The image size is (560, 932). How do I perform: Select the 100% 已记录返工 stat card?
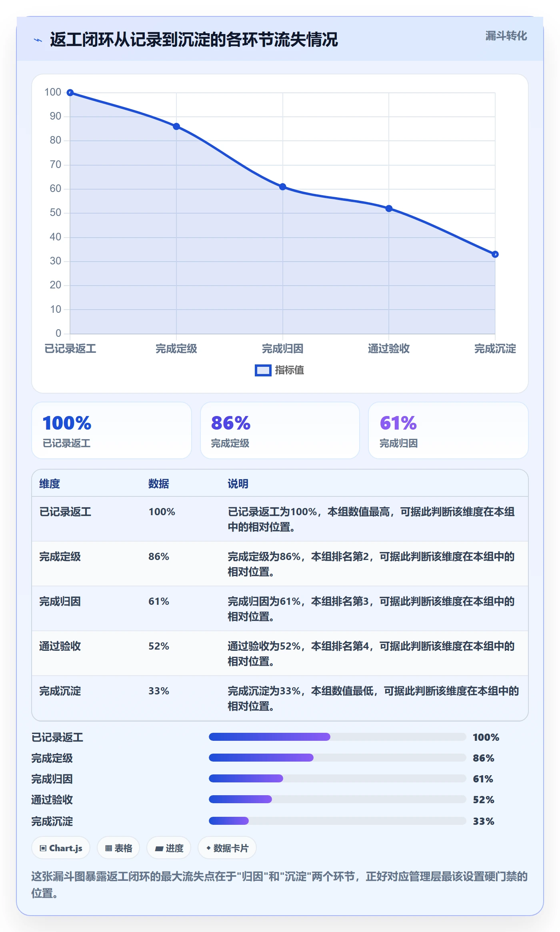pos(112,430)
